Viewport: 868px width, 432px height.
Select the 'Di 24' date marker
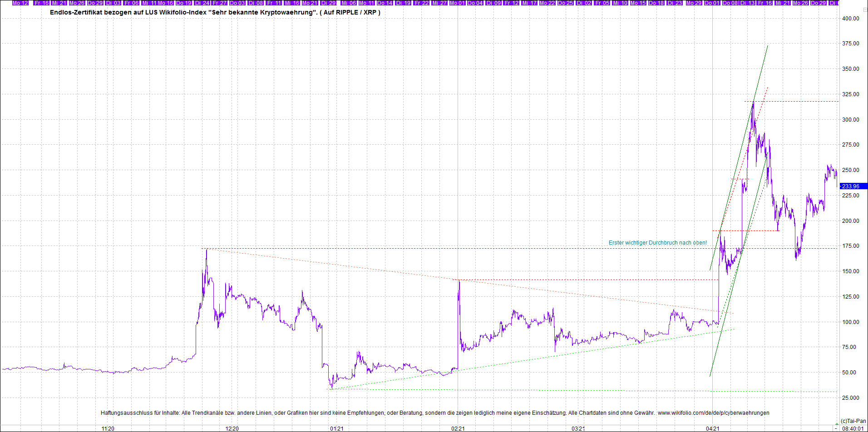tap(202, 3)
